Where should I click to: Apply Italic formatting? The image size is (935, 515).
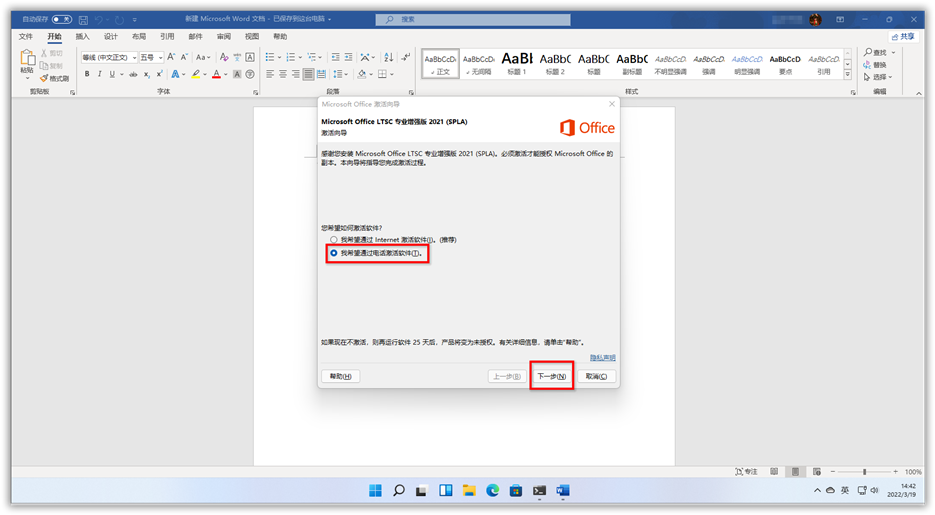coord(99,75)
